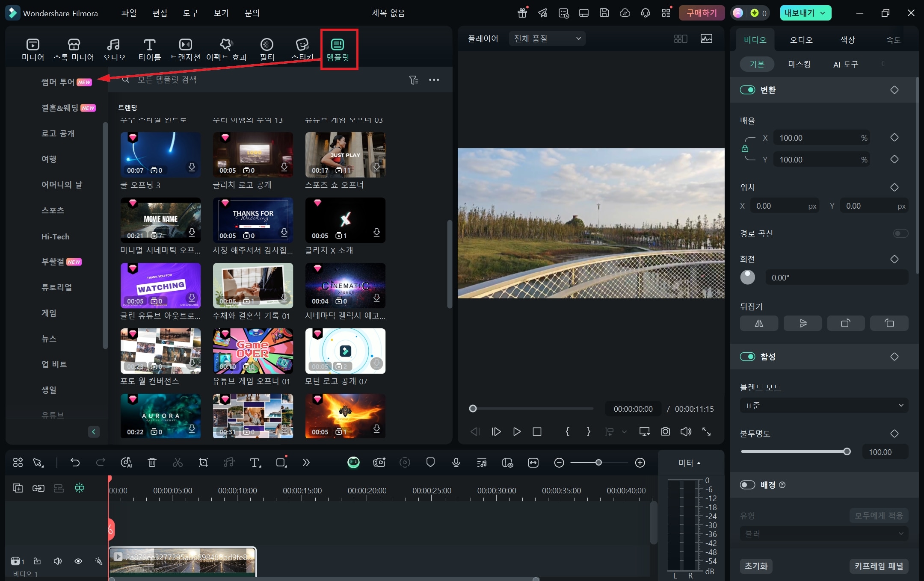Open the 파일 menu
The width and height of the screenshot is (924, 581).
pyautogui.click(x=129, y=13)
